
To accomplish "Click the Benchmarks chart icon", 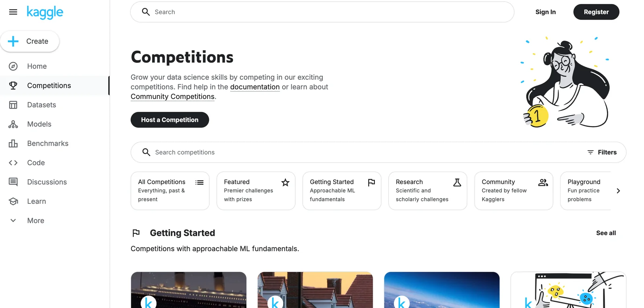I will coord(13,144).
